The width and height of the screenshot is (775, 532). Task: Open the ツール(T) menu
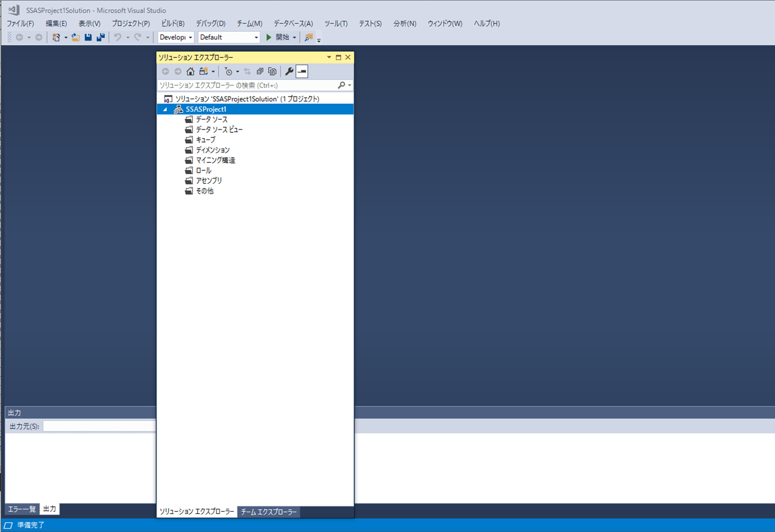pyautogui.click(x=336, y=23)
